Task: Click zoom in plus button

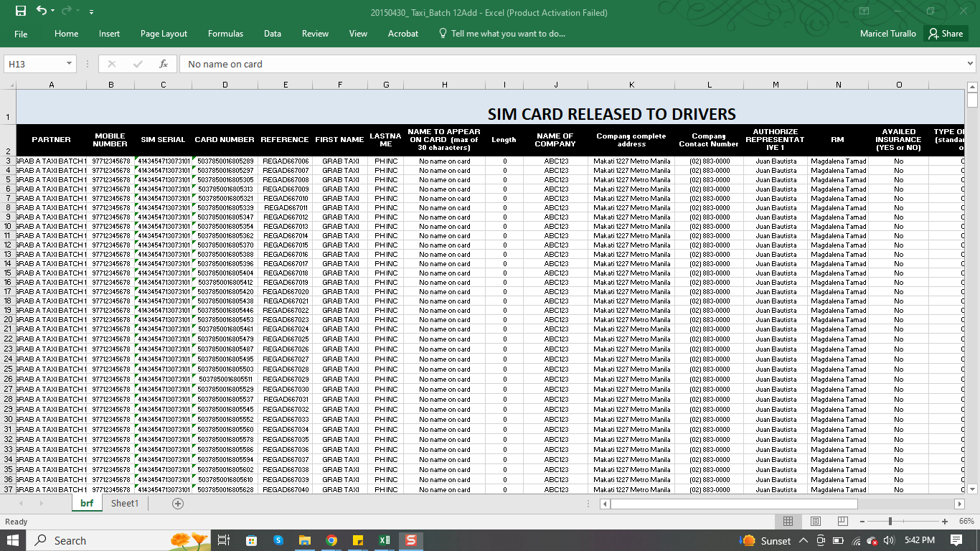Action: pos(945,522)
